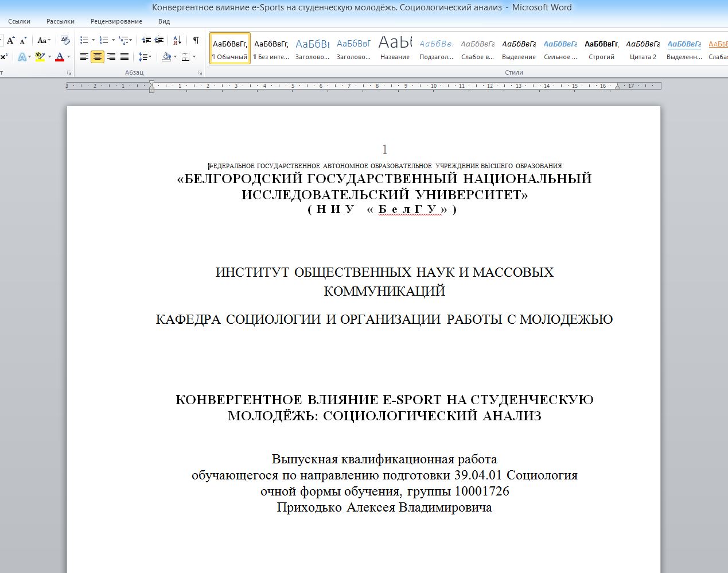Image resolution: width=728 pixels, height=573 pixels.
Task: Open the Рассылки ribbon tab
Action: point(60,21)
